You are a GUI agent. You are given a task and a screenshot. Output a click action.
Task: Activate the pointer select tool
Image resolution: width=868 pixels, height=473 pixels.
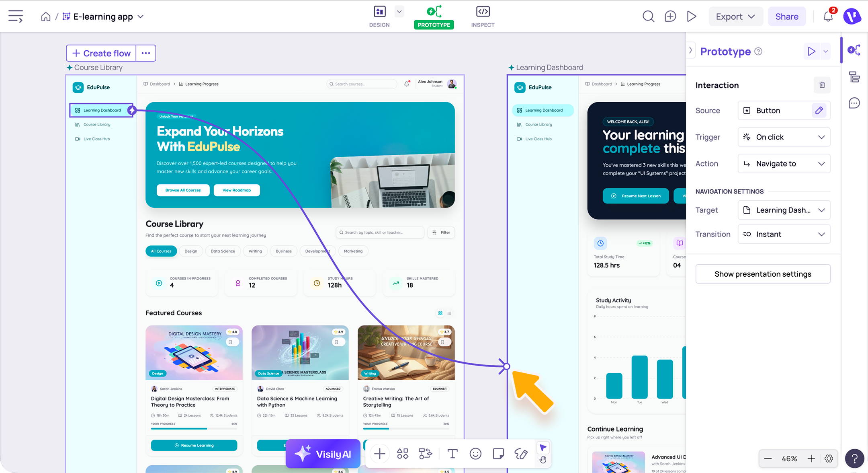pyautogui.click(x=543, y=448)
